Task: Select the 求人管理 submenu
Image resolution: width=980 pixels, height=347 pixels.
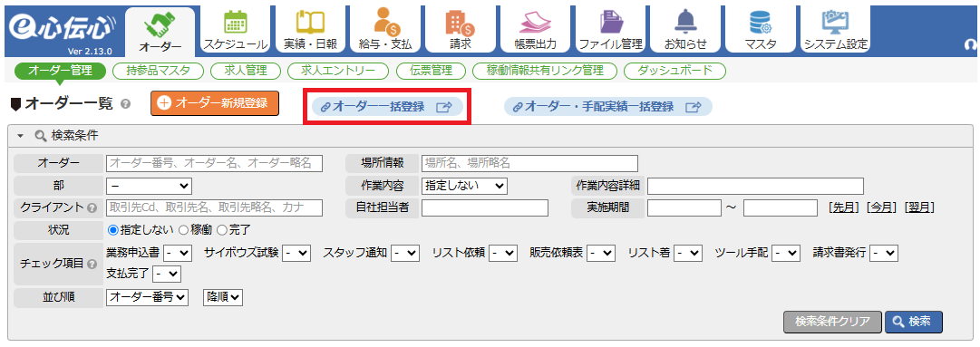Action: pos(246,71)
